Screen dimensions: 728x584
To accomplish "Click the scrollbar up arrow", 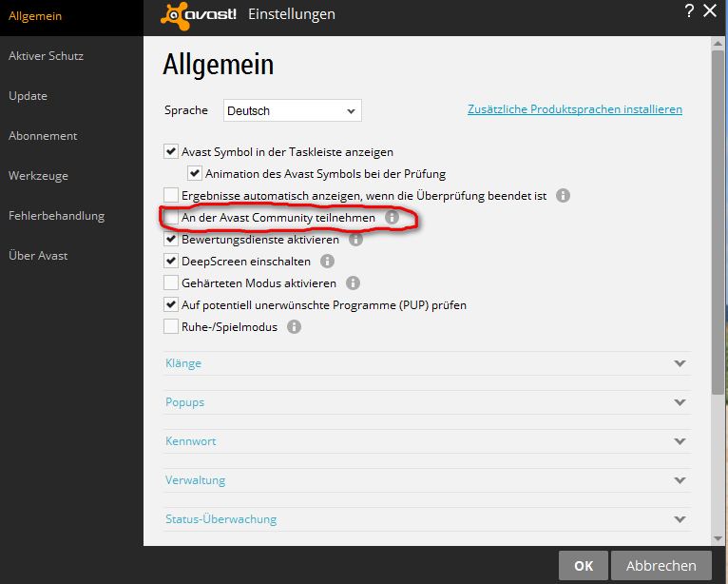I will (x=718, y=44).
